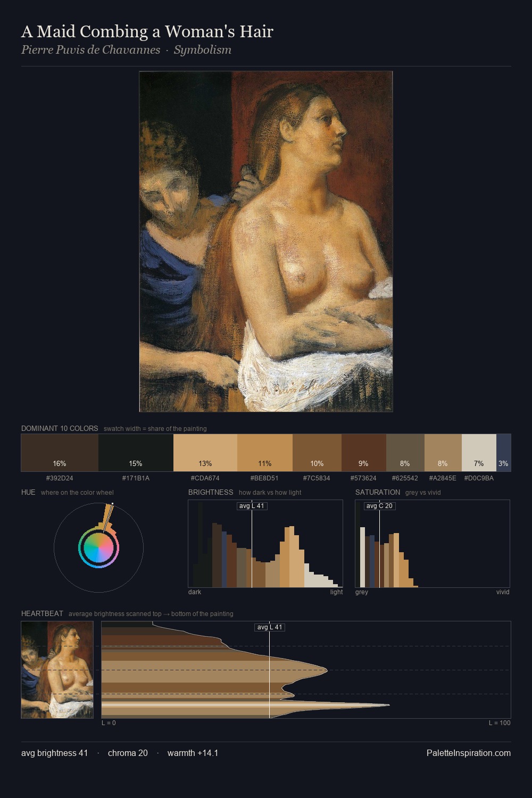Click the HEARTBEAT section heading
Image resolution: width=532 pixels, height=798 pixels.
click(42, 613)
